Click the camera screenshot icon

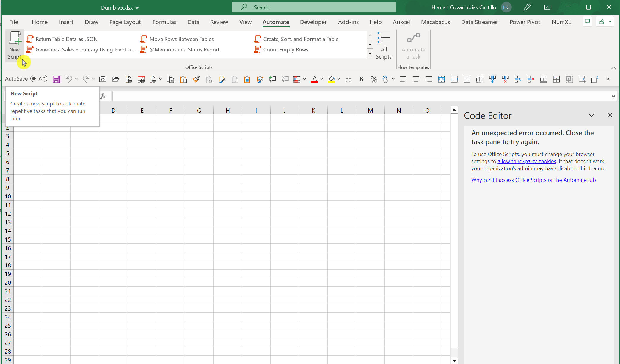pyautogui.click(x=103, y=79)
